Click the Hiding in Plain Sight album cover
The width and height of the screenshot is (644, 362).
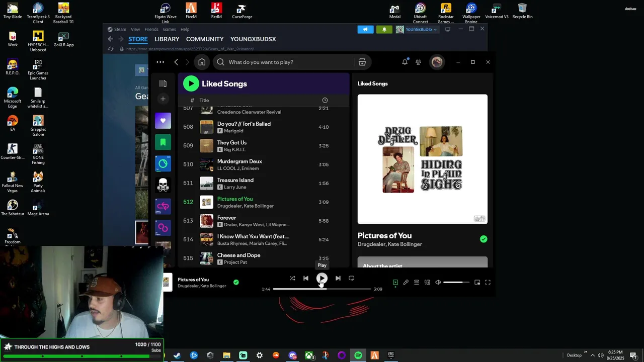[422, 159]
